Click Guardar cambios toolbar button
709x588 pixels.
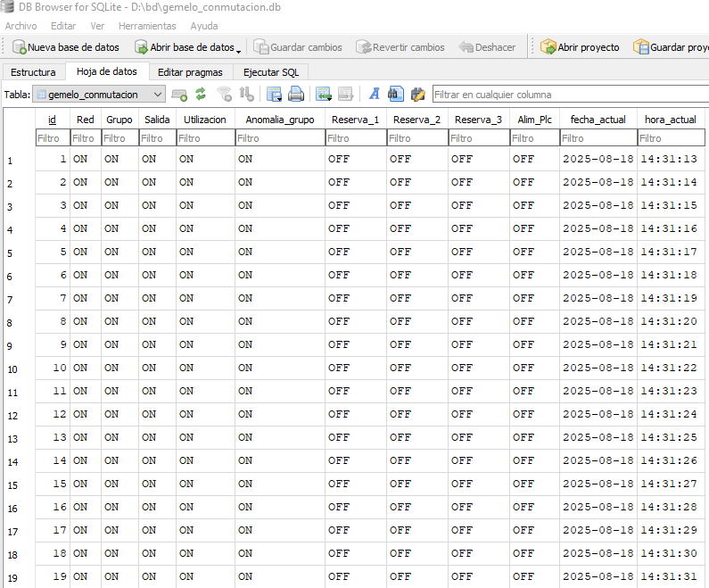pyautogui.click(x=298, y=47)
